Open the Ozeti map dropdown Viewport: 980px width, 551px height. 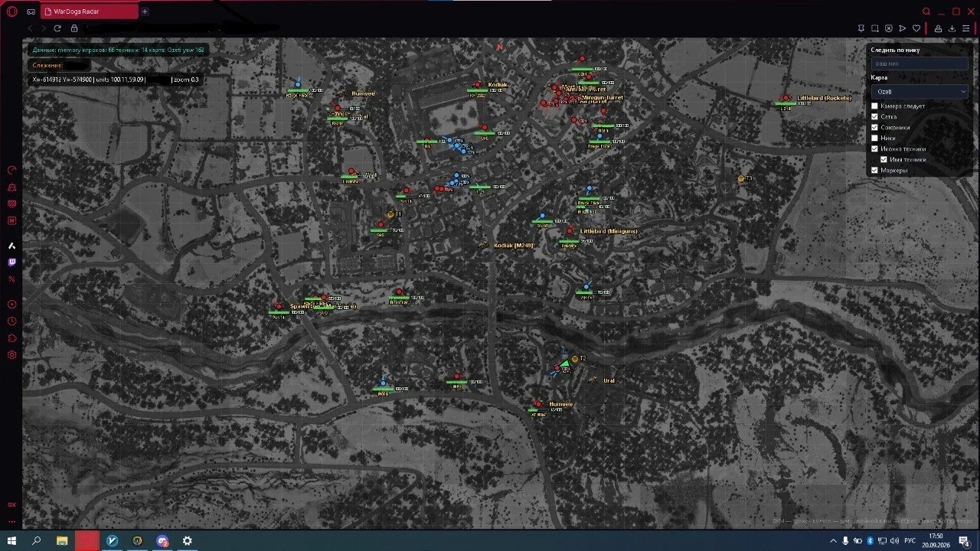tap(920, 91)
